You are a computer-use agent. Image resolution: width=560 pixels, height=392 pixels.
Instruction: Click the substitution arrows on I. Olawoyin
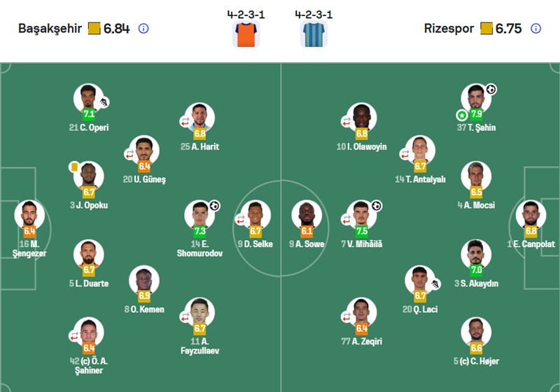346,121
